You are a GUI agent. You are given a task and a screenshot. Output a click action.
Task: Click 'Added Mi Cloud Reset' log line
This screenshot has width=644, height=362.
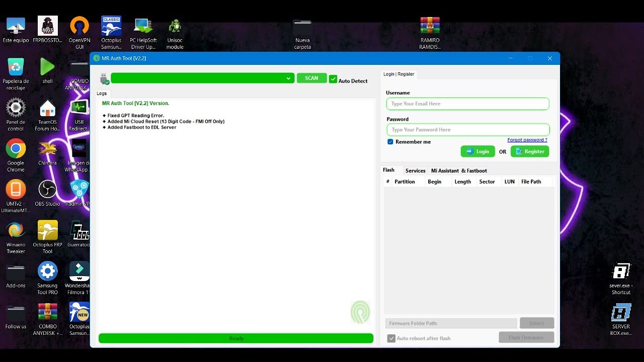pyautogui.click(x=164, y=122)
